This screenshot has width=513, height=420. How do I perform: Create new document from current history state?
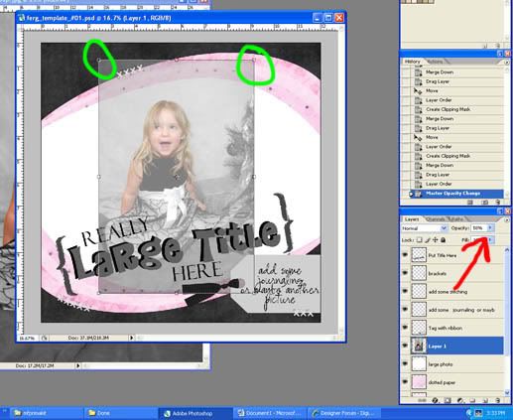pos(470,203)
